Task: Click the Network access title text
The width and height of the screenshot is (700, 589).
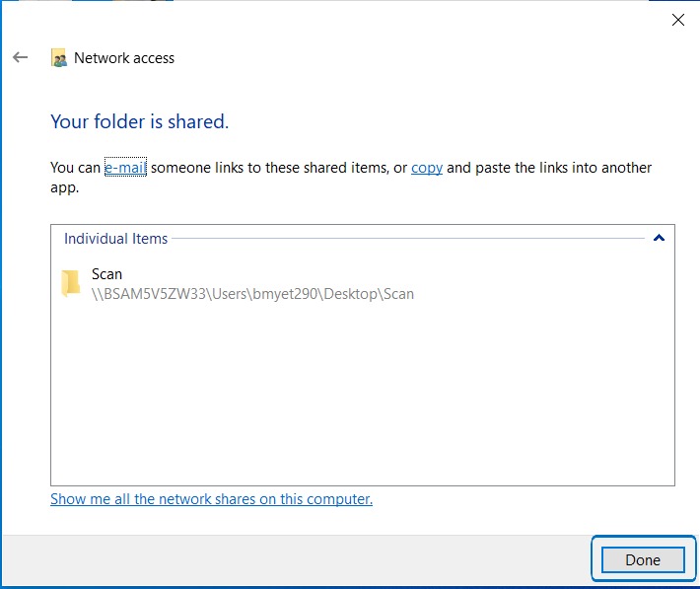Action: pos(124,58)
